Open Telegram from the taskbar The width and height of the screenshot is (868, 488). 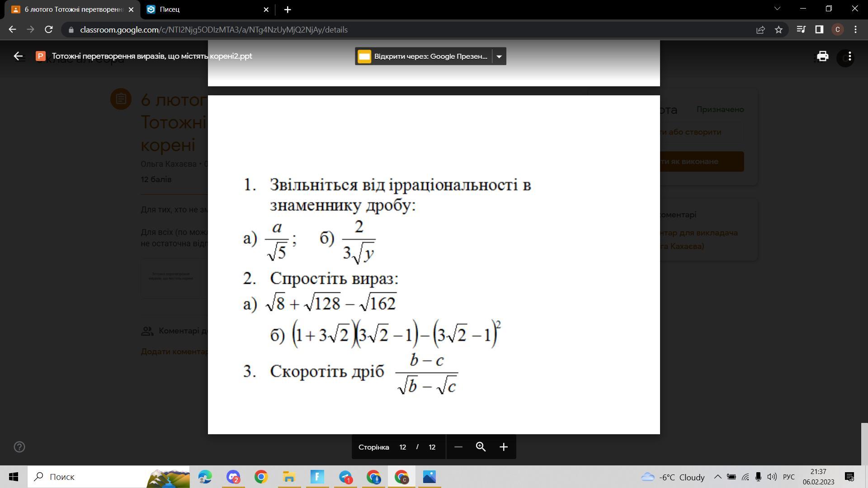pyautogui.click(x=345, y=477)
